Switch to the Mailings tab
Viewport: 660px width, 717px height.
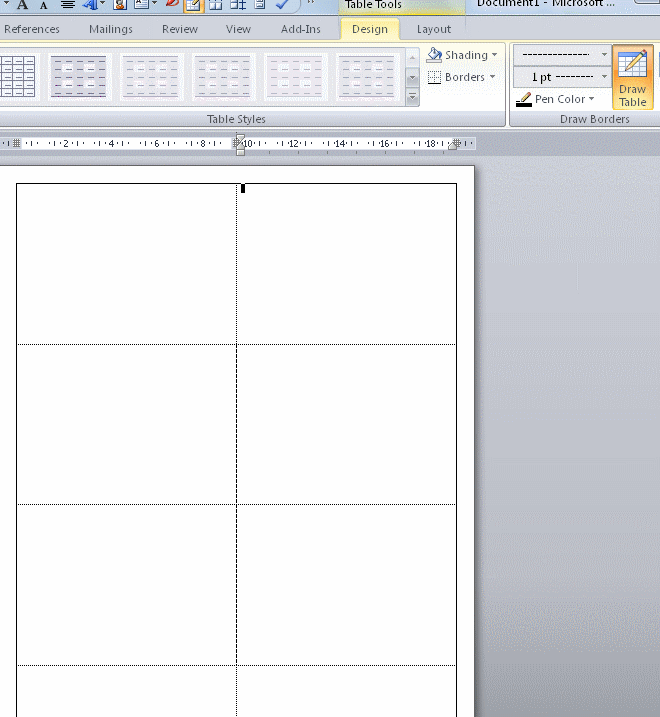point(111,29)
